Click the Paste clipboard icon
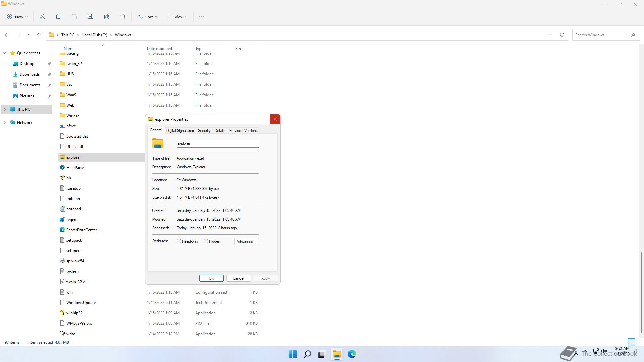Viewport: 644px width, 362px height. [x=74, y=17]
